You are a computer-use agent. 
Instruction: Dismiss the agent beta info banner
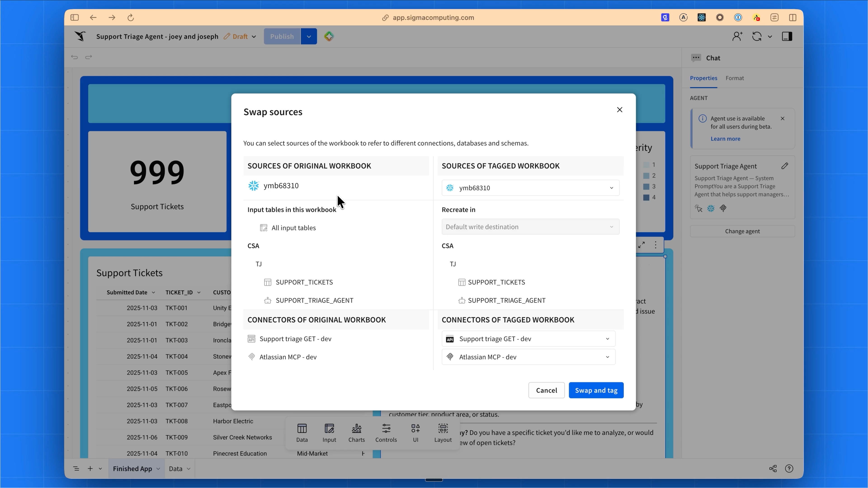coord(782,119)
